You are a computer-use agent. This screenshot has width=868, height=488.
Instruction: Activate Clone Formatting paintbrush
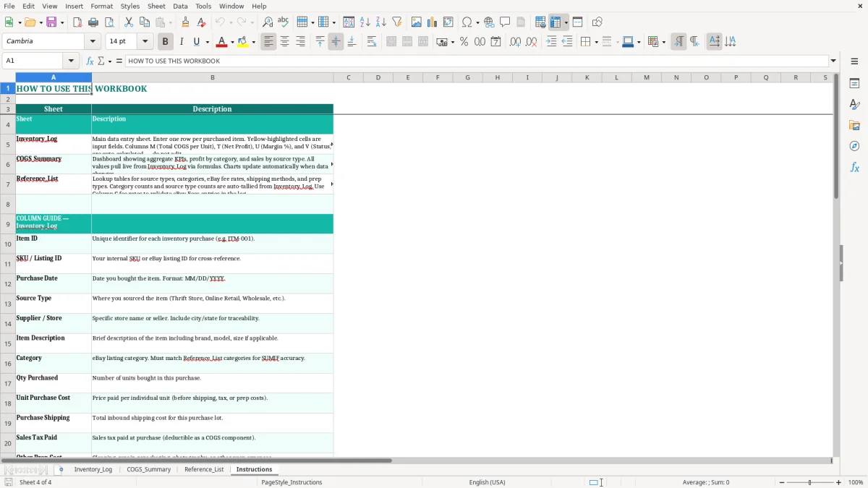pos(186,22)
